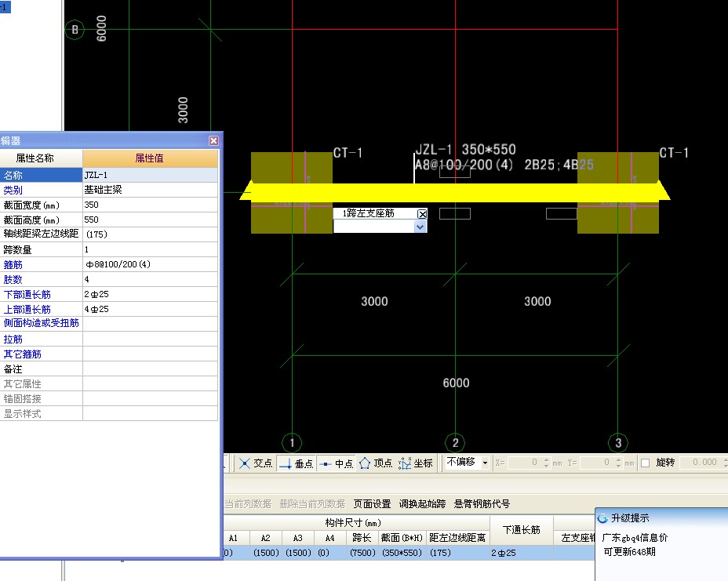Select the 拉筋 tie bar row
Viewport: 728px width, 581px height.
(x=108, y=339)
